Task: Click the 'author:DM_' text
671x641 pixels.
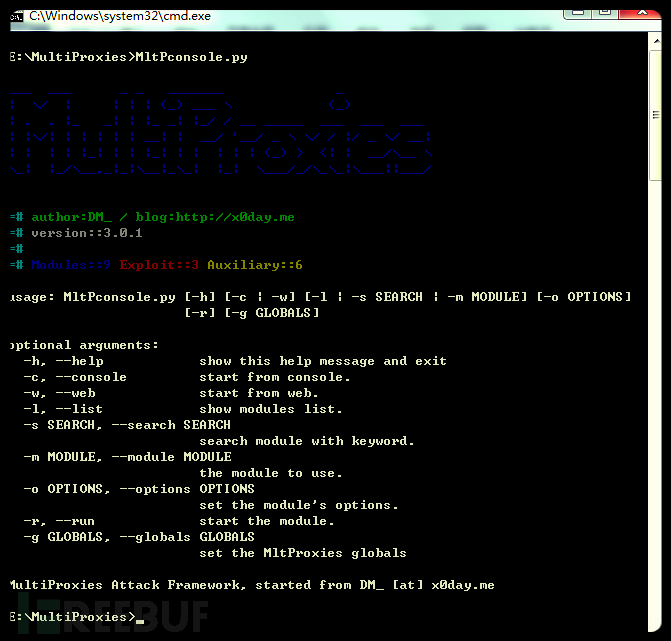Action: (71, 217)
